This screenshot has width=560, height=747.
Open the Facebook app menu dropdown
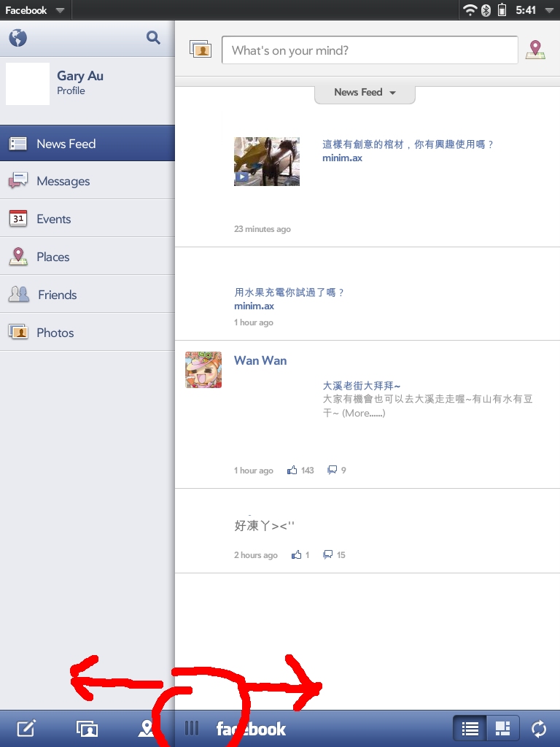34,10
